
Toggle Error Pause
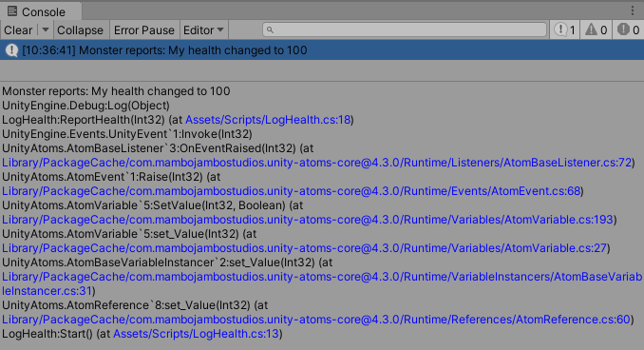pyautogui.click(x=144, y=30)
